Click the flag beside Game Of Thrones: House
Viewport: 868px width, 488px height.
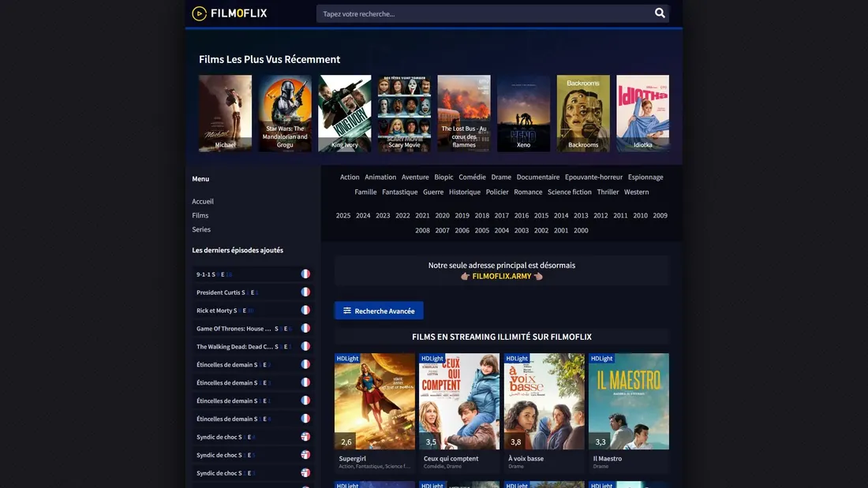[305, 328]
